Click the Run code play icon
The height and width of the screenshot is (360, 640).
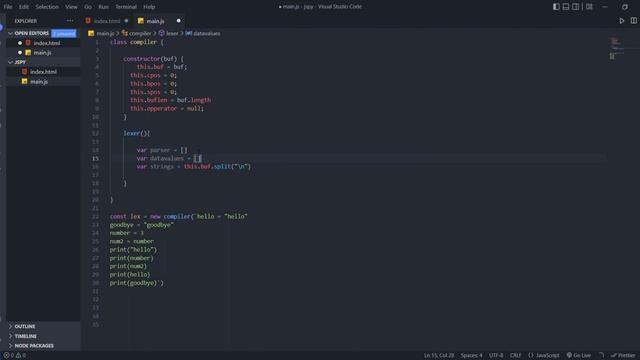(x=622, y=21)
